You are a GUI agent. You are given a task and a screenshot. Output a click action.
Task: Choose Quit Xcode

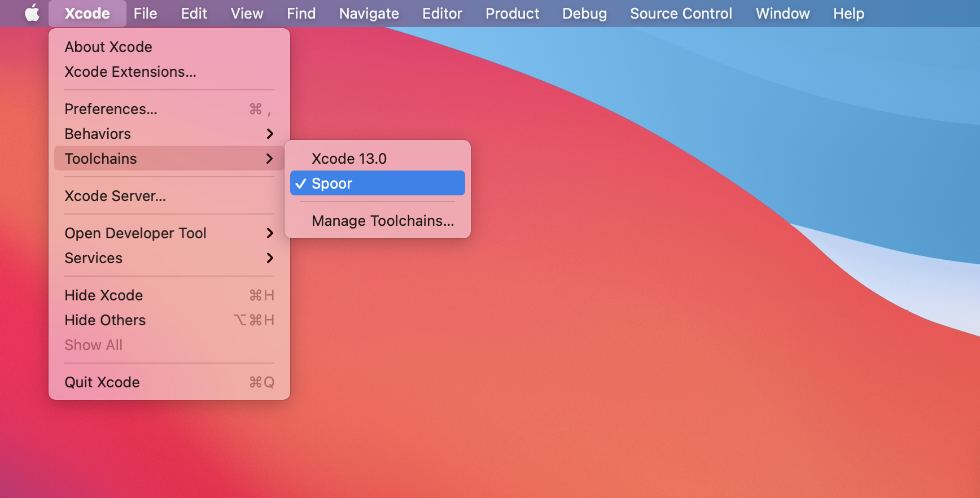point(169,382)
